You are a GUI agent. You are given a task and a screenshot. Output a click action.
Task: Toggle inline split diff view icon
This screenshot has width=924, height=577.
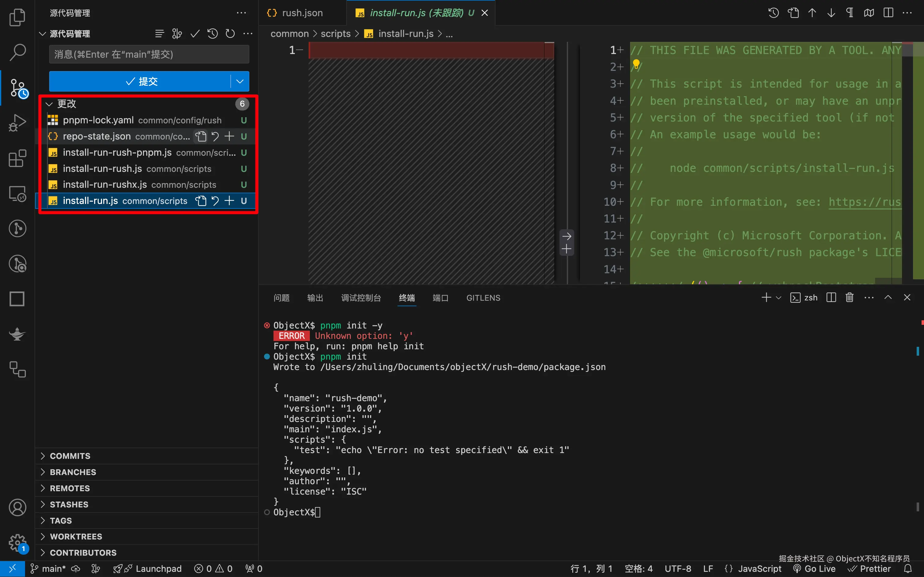click(x=888, y=13)
